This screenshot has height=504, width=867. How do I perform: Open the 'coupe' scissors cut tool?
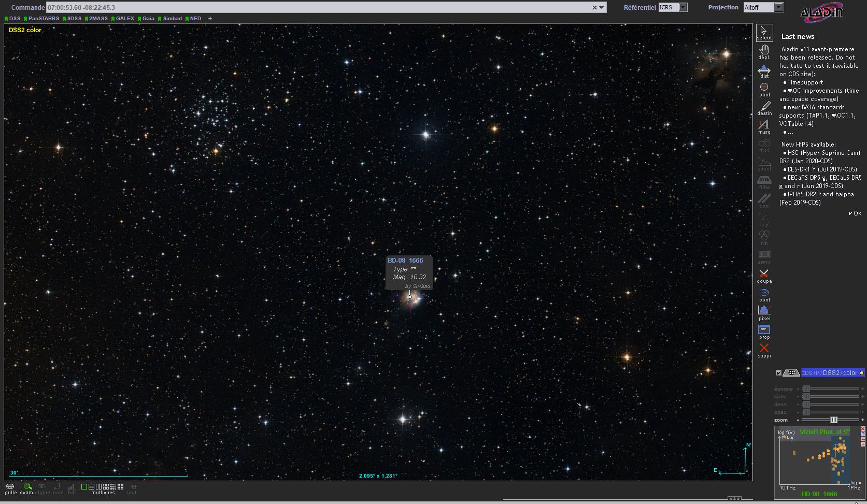tap(764, 275)
